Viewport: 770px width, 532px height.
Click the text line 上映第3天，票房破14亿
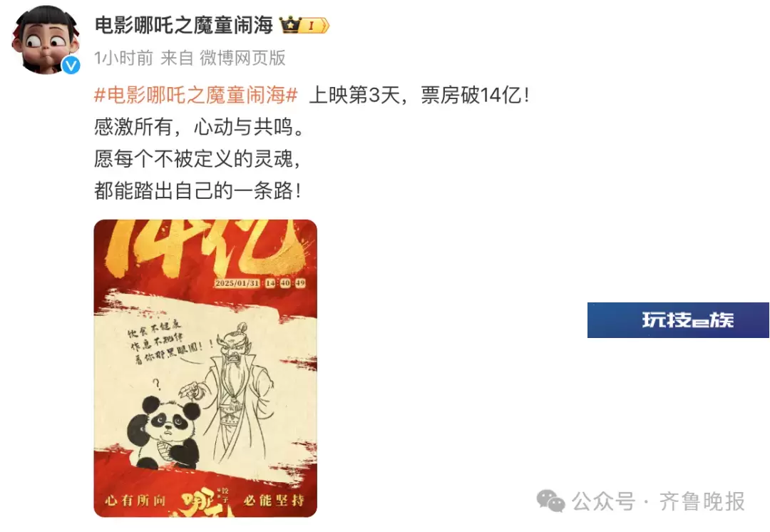coord(419,95)
